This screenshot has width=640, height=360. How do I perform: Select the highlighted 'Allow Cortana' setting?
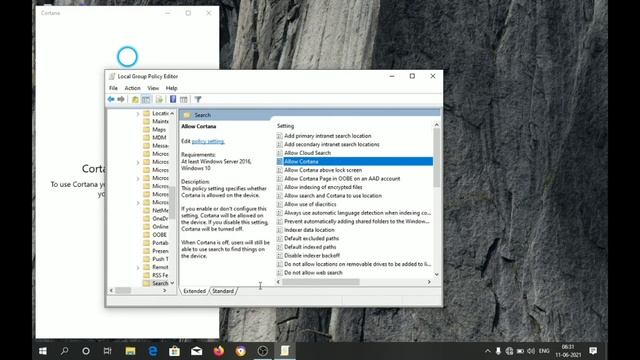coord(354,162)
